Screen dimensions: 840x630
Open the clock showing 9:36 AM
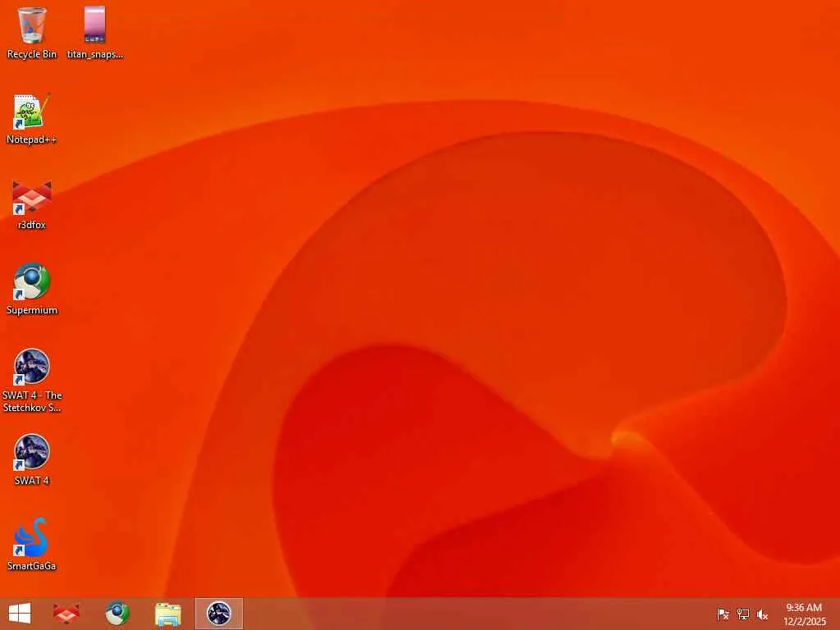pyautogui.click(x=804, y=614)
